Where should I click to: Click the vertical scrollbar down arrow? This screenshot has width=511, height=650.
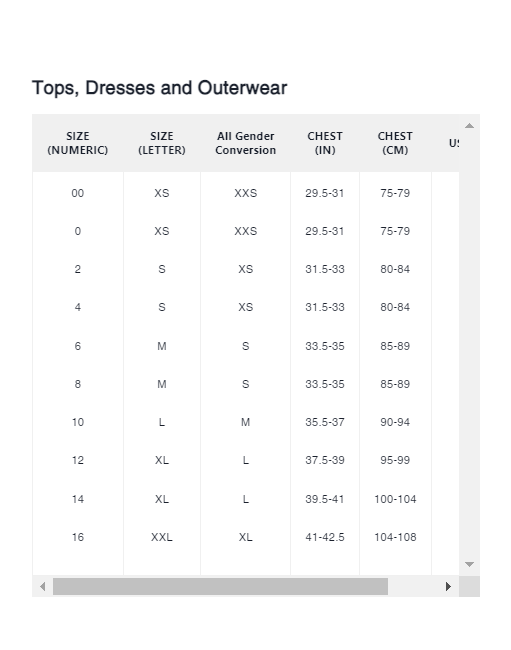point(469,564)
